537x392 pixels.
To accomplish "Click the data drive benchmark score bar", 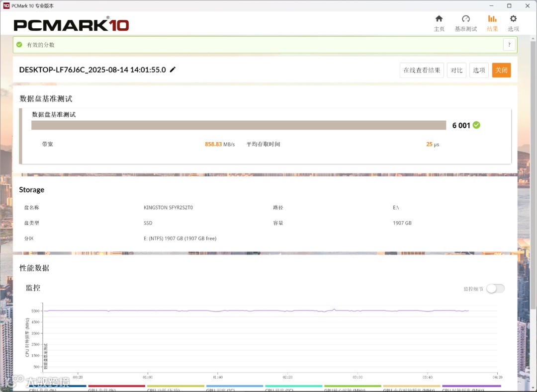I will 239,125.
